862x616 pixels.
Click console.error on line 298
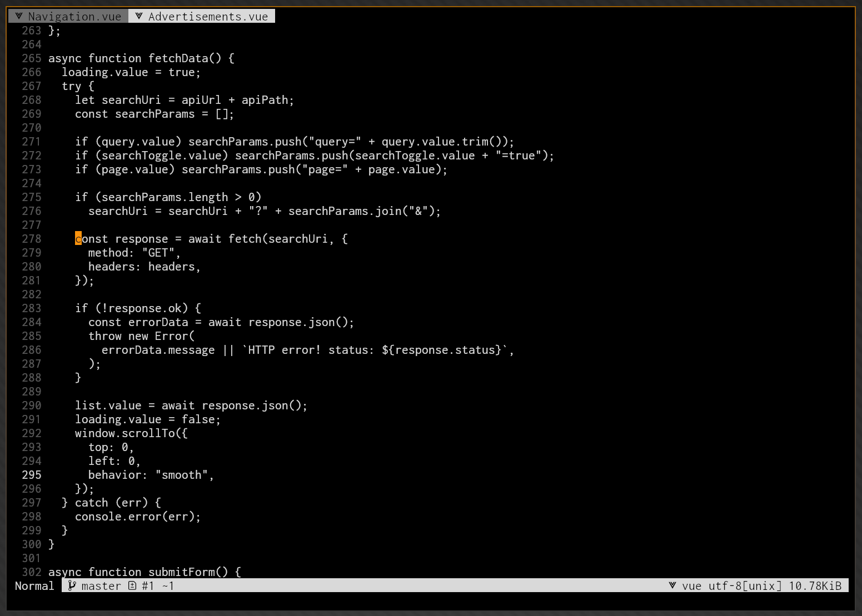pos(118,517)
